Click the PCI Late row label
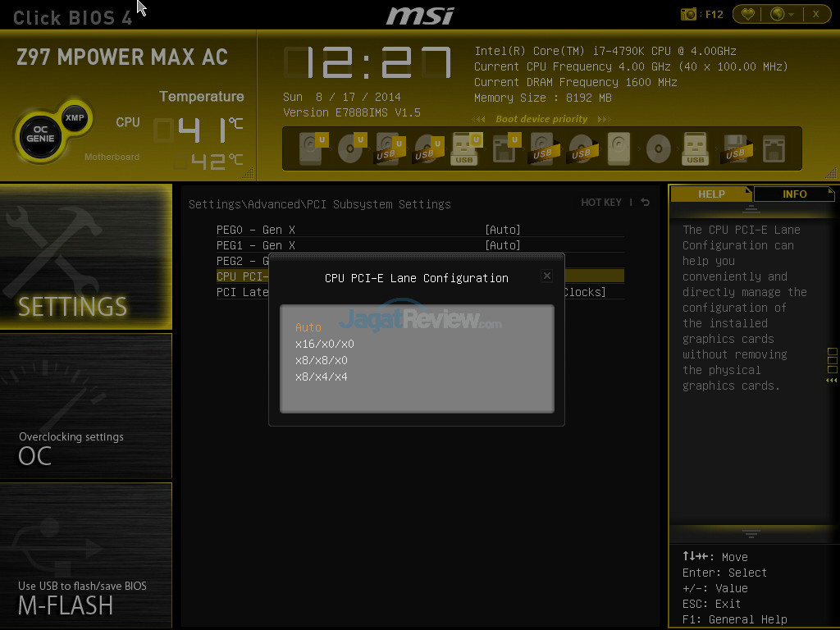This screenshot has height=630, width=840. pos(242,292)
